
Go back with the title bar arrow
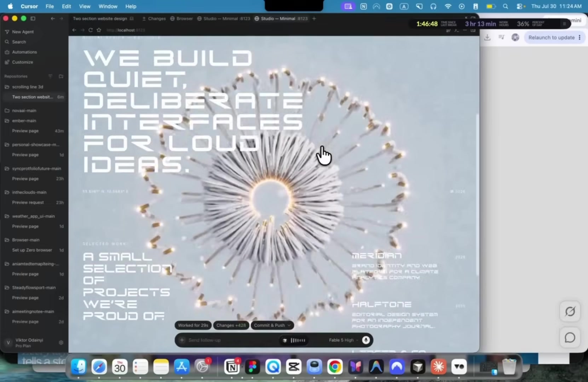[52, 18]
